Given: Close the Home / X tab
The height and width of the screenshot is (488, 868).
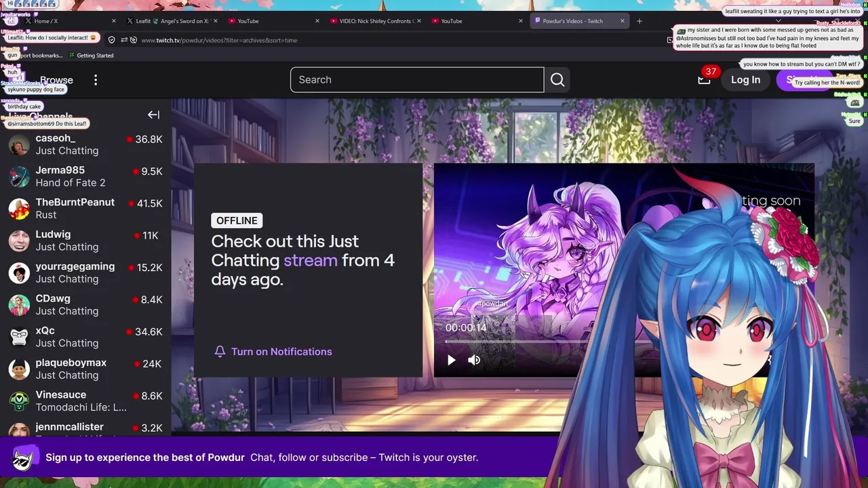Looking at the screenshot, I should tap(113, 21).
